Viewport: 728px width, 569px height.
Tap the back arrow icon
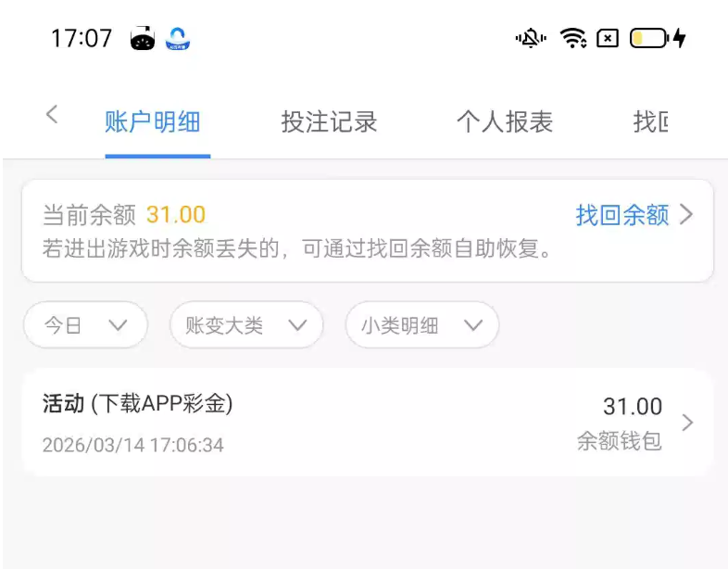[x=52, y=114]
